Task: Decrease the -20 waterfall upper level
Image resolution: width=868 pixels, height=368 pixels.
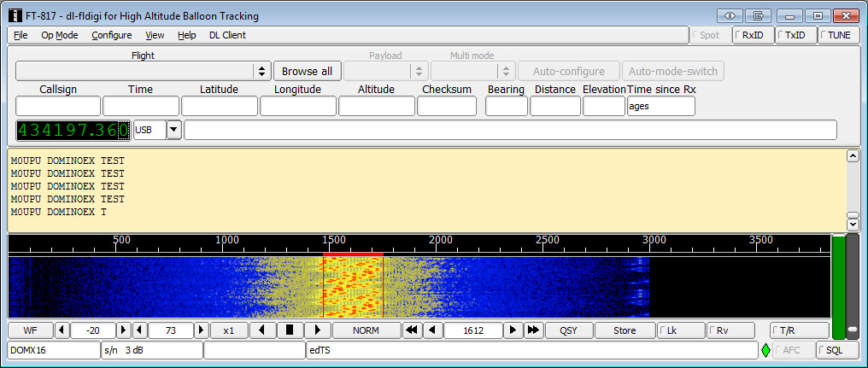Action: (x=62, y=331)
